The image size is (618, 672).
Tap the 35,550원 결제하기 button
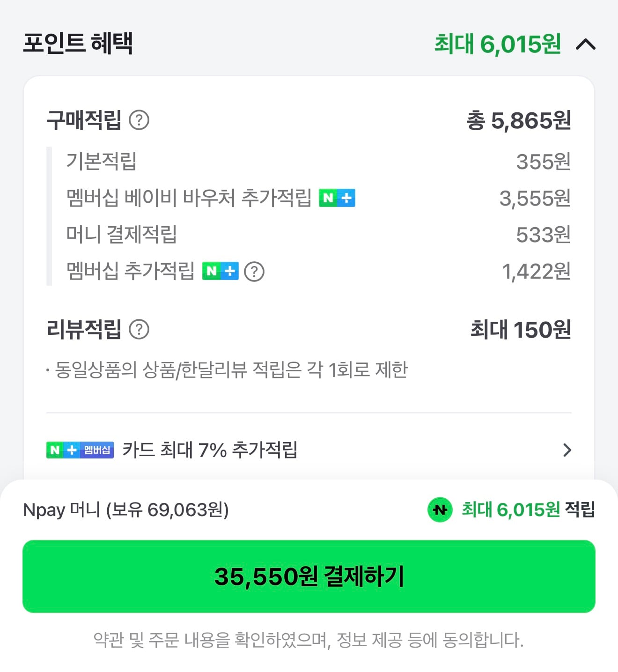point(309,576)
